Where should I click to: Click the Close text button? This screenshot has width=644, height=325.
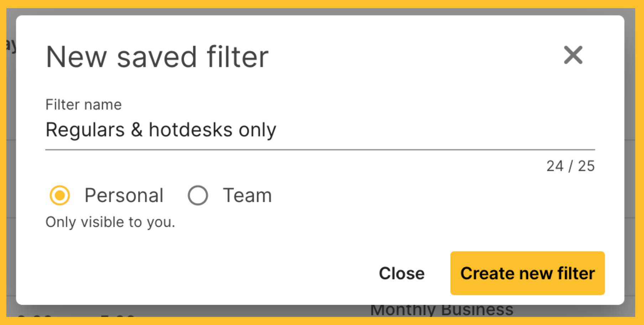click(402, 273)
